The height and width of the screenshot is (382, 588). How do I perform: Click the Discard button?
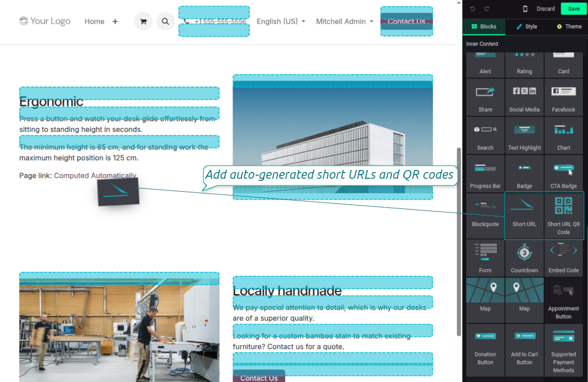point(546,9)
